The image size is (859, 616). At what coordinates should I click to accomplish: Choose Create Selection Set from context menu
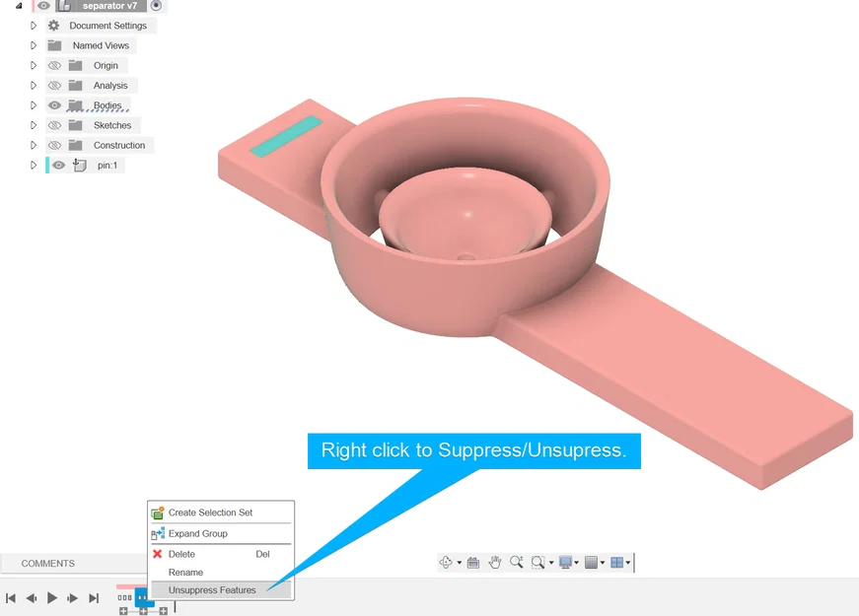tap(221, 513)
